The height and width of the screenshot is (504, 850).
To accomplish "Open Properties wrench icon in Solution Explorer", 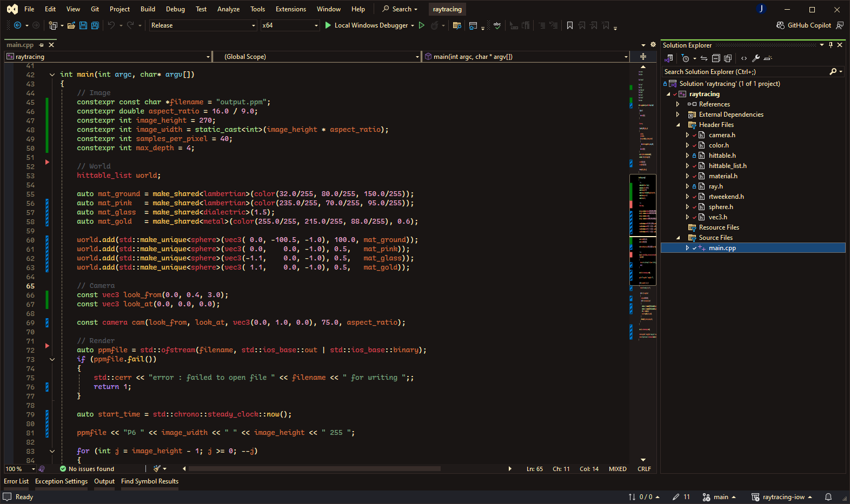I will click(x=756, y=58).
